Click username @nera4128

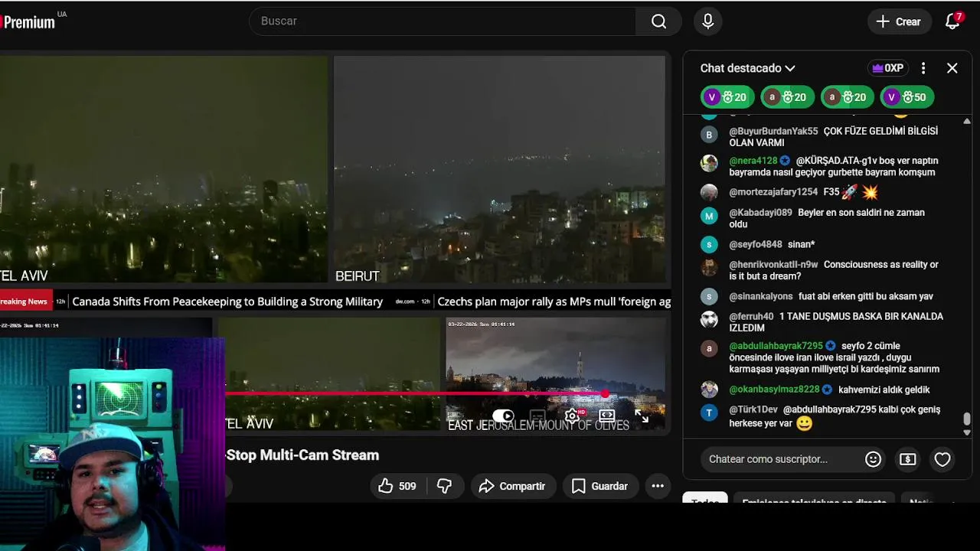(x=753, y=161)
